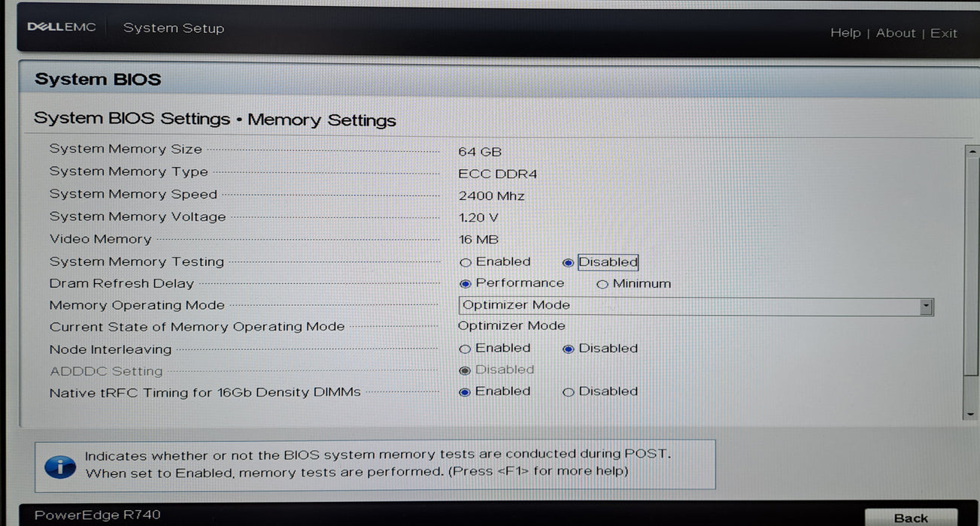This screenshot has width=980, height=526.
Task: Open the Memory Operating Mode dropdown
Action: 696,306
